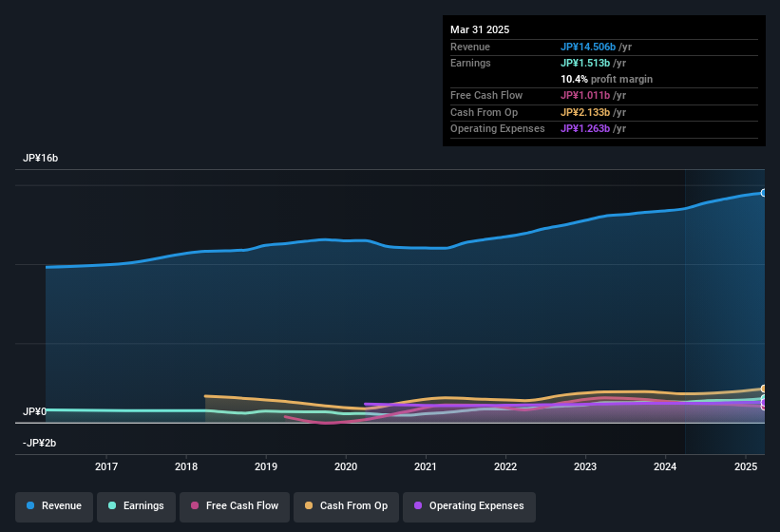Toggle the Revenue legend button

54,506
